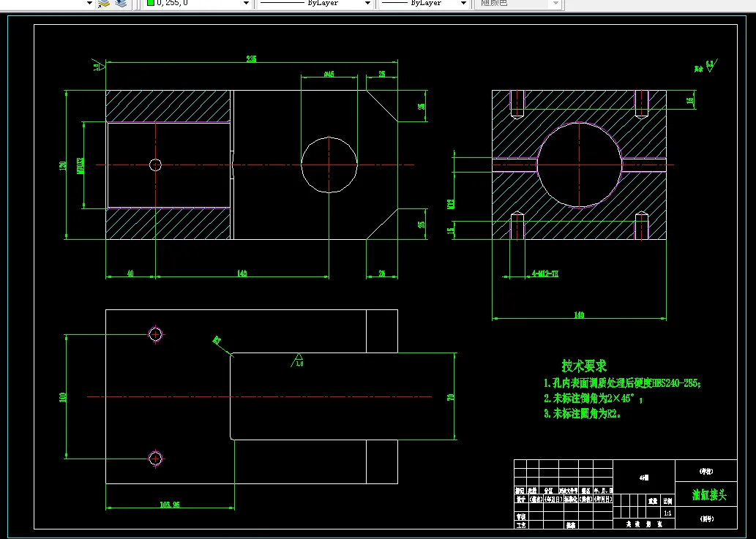Viewport: 756px width, 539px height.
Task: Select requirement line 3 about R2 fillet
Action: coord(582,413)
